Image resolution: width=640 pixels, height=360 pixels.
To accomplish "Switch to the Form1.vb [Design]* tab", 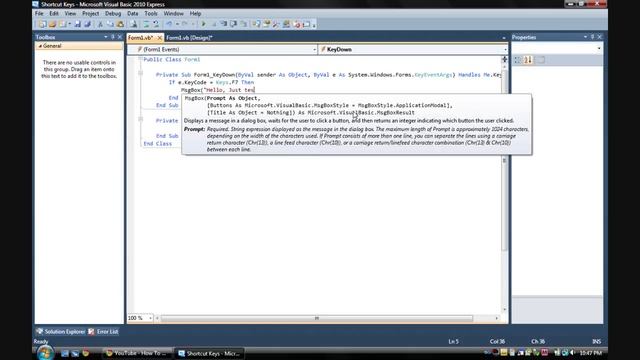I will (189, 38).
